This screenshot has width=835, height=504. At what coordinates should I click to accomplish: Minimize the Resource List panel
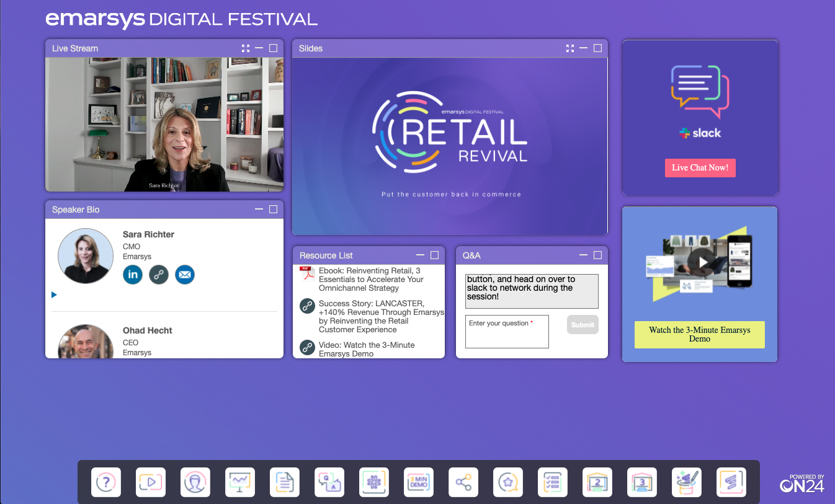(x=421, y=255)
